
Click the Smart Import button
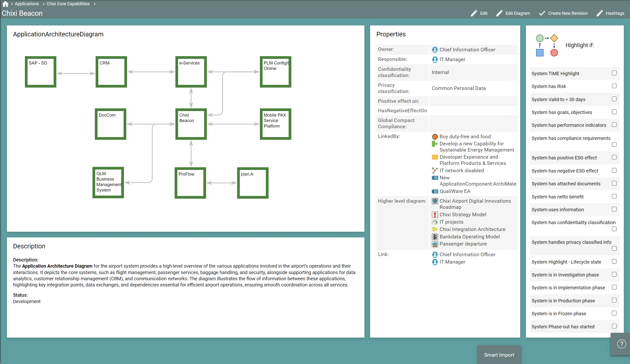tap(499, 354)
